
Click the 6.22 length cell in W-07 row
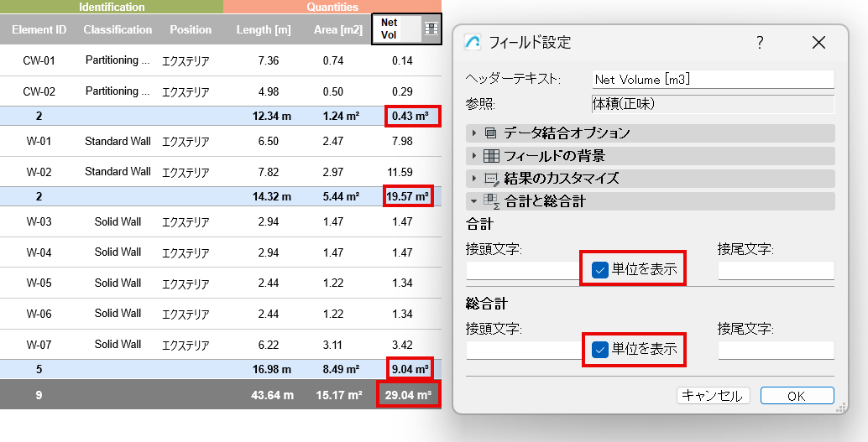tap(269, 345)
